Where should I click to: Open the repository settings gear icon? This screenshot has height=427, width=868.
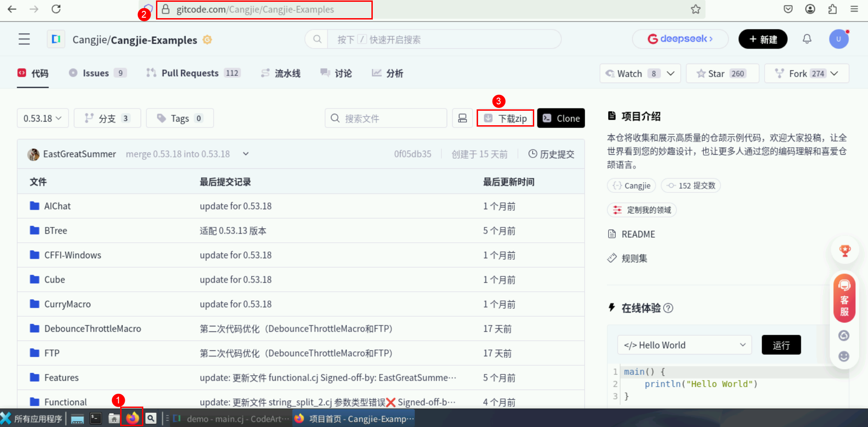point(207,40)
